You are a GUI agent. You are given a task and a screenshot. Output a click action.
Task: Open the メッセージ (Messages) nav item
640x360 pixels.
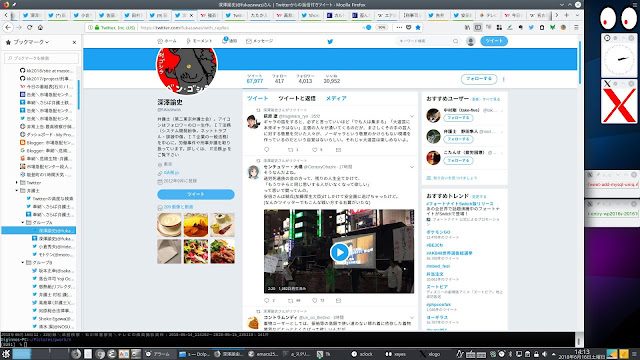260,41
